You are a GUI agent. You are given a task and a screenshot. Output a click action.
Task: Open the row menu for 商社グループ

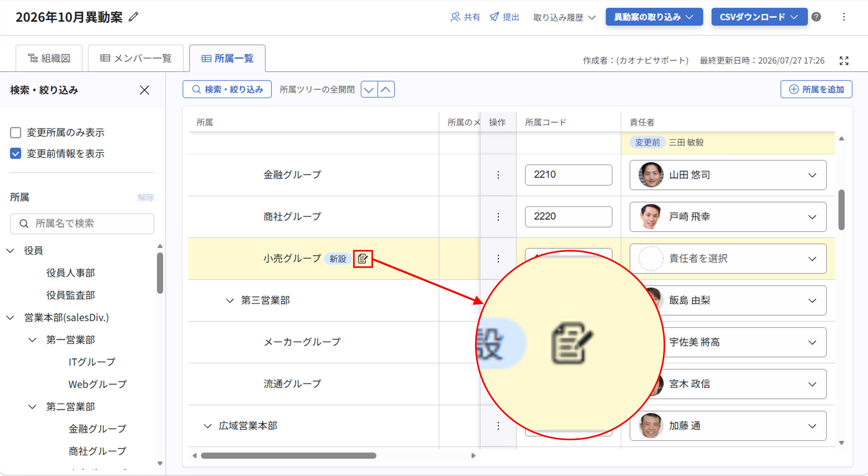pyautogui.click(x=498, y=217)
